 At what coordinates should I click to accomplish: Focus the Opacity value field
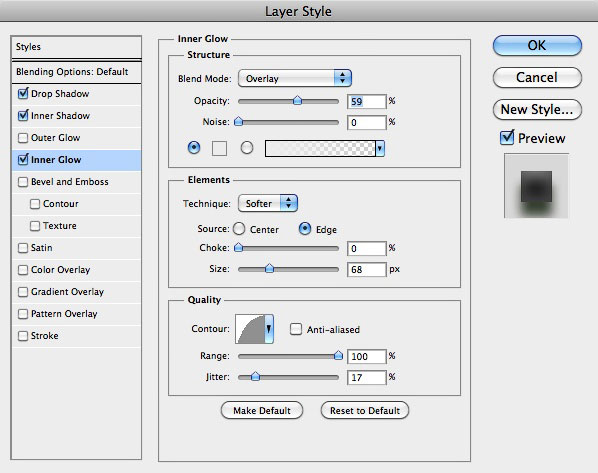[x=367, y=101]
